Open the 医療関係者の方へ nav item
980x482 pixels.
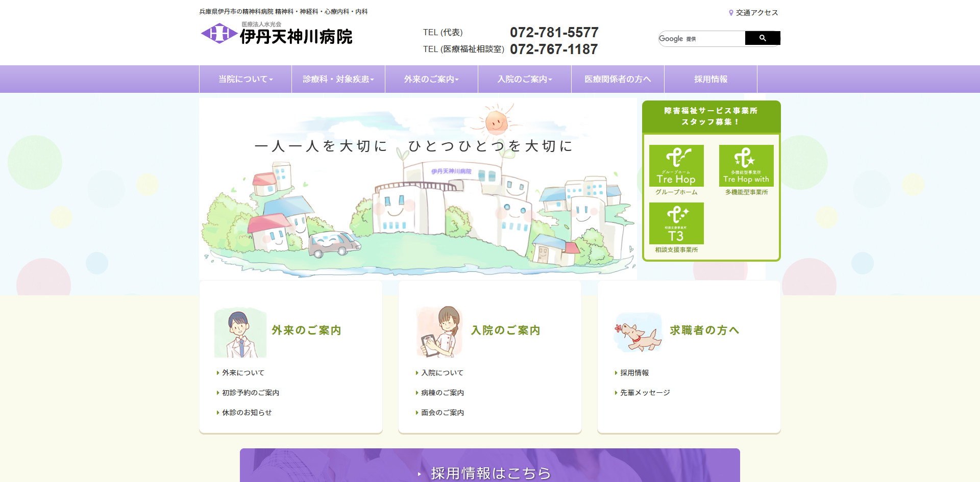[618, 79]
